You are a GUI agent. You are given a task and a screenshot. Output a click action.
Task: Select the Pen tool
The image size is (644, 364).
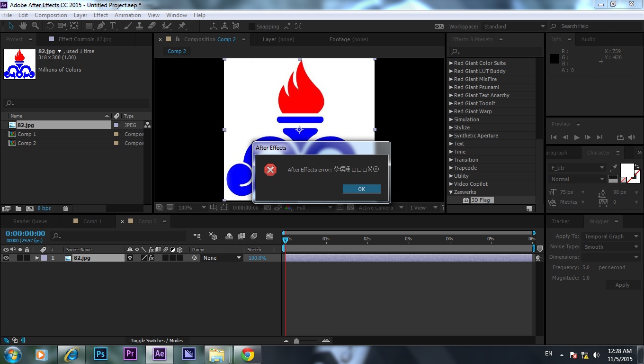click(101, 26)
